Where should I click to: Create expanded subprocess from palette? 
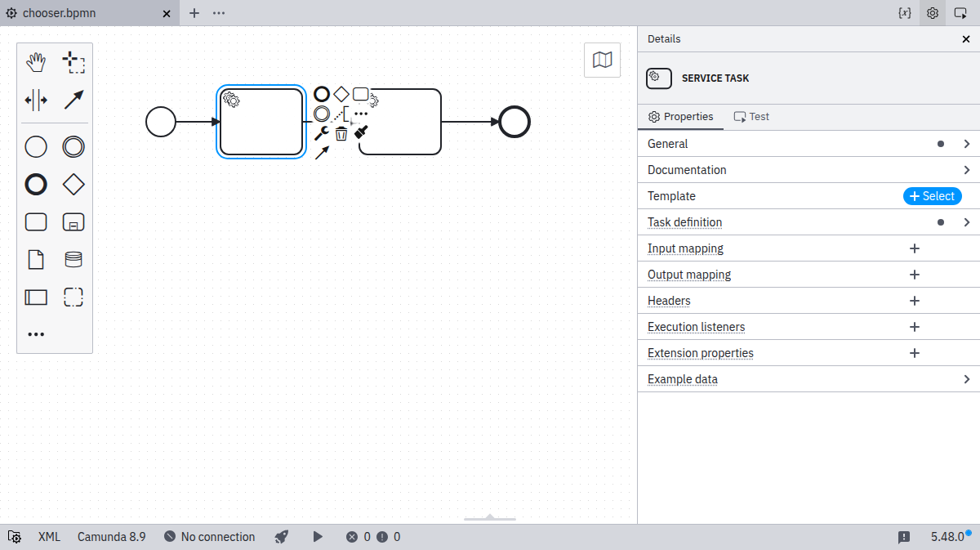tap(73, 222)
